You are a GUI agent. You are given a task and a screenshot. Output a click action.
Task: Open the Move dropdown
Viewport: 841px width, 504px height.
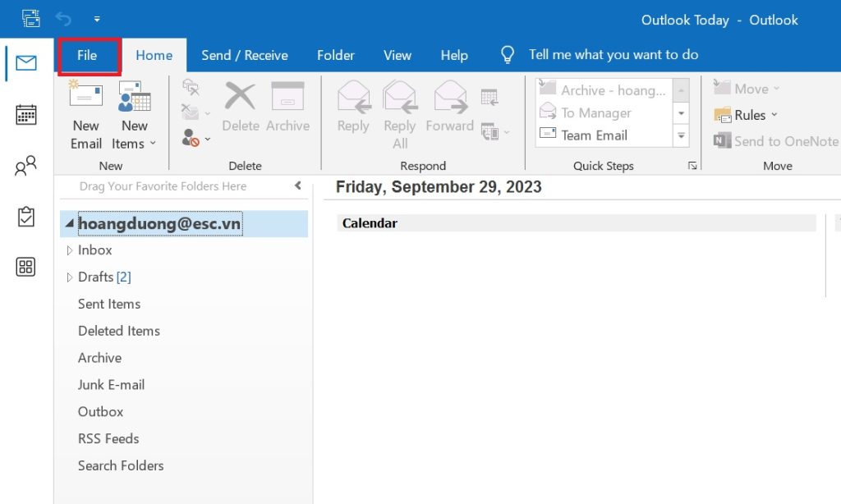pos(747,89)
